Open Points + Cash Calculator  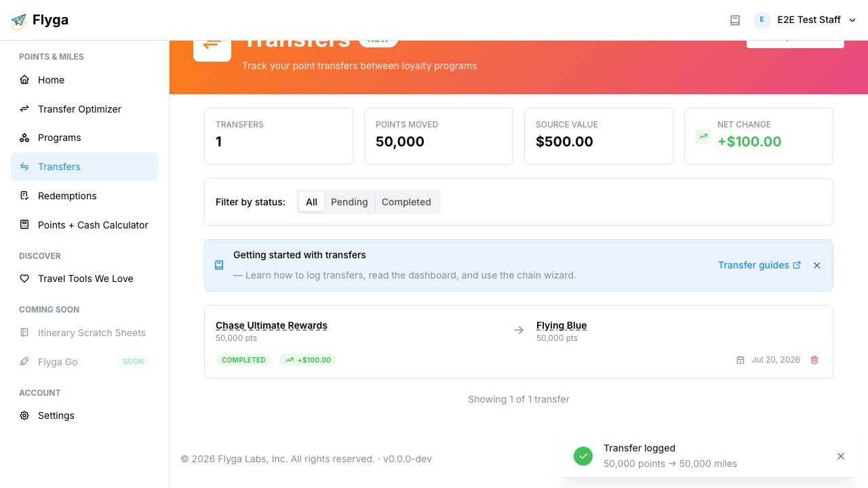tap(84, 225)
